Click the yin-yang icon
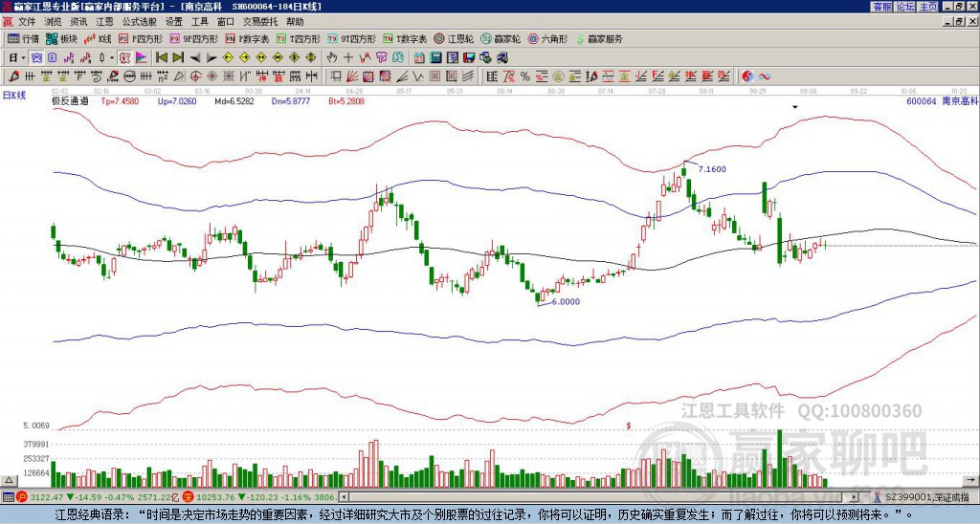The image size is (980, 524). pos(747,76)
